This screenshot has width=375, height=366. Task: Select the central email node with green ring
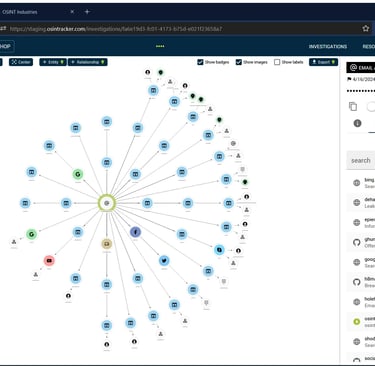(x=107, y=203)
